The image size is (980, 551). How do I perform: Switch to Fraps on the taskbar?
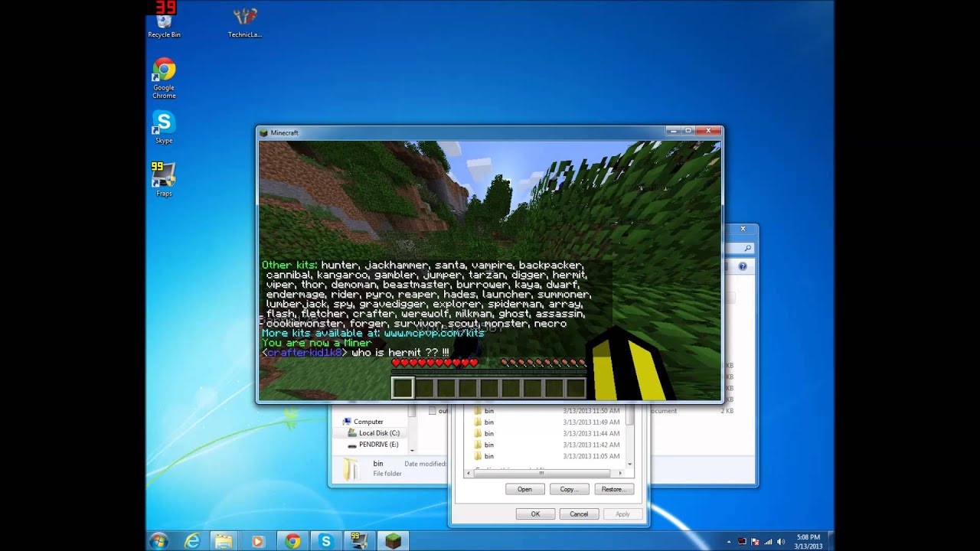tap(358, 541)
